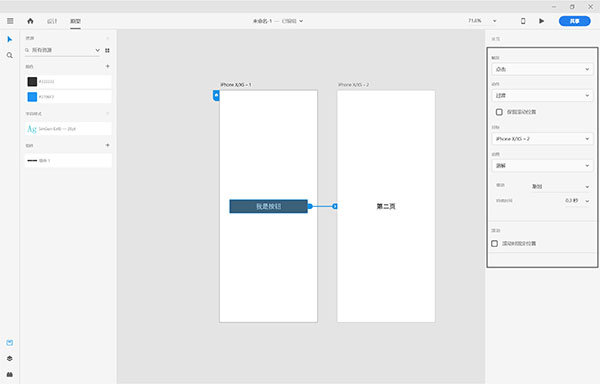Select the dark #222222 color swatch
The image size is (600, 384).
pos(32,81)
